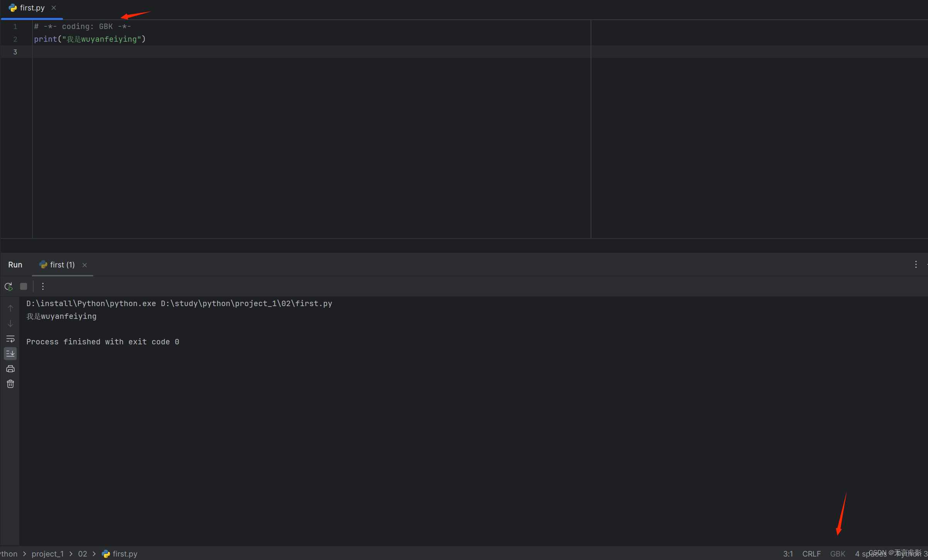Click project_1 in breadcrumb path
The height and width of the screenshot is (560, 928).
coord(48,554)
